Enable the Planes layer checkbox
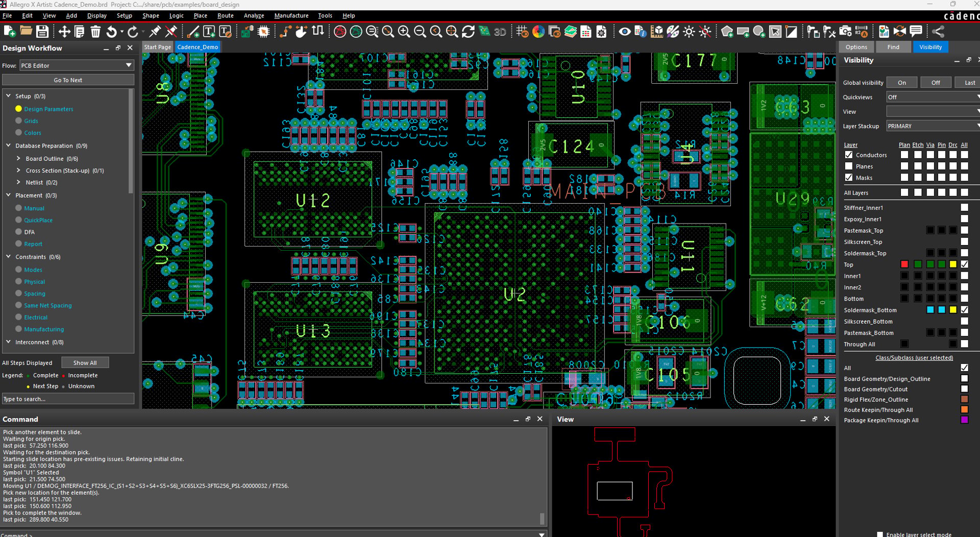Image resolution: width=980 pixels, height=537 pixels. coord(849,166)
